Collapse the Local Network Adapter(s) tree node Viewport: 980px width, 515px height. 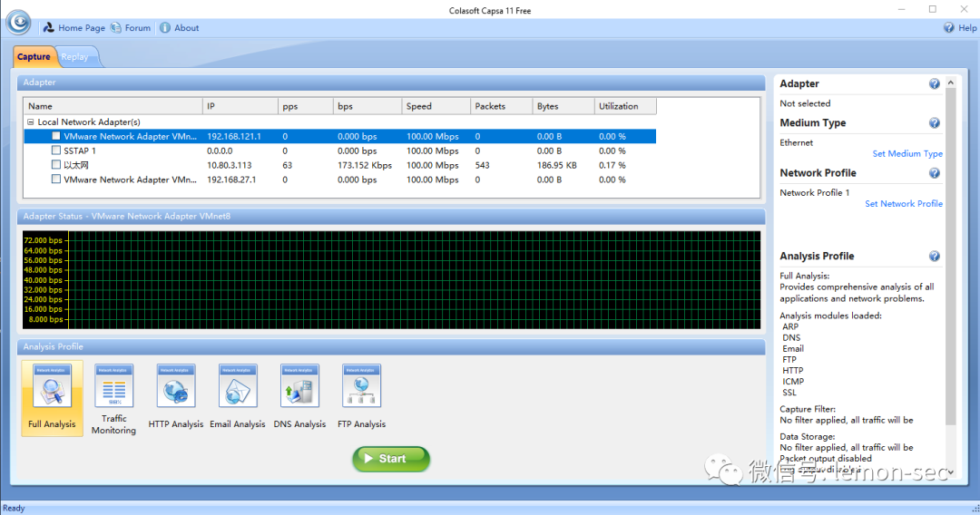30,121
